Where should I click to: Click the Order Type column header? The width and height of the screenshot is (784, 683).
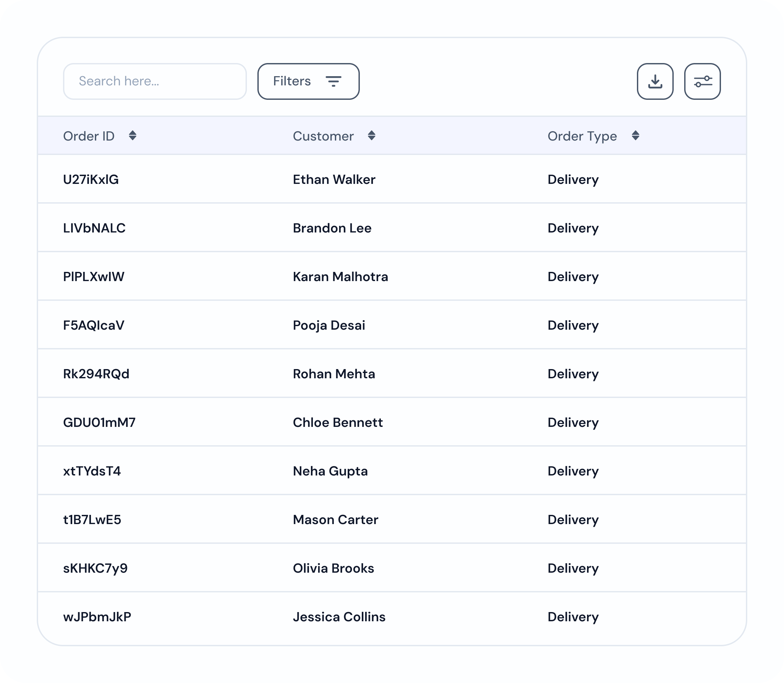(x=582, y=136)
